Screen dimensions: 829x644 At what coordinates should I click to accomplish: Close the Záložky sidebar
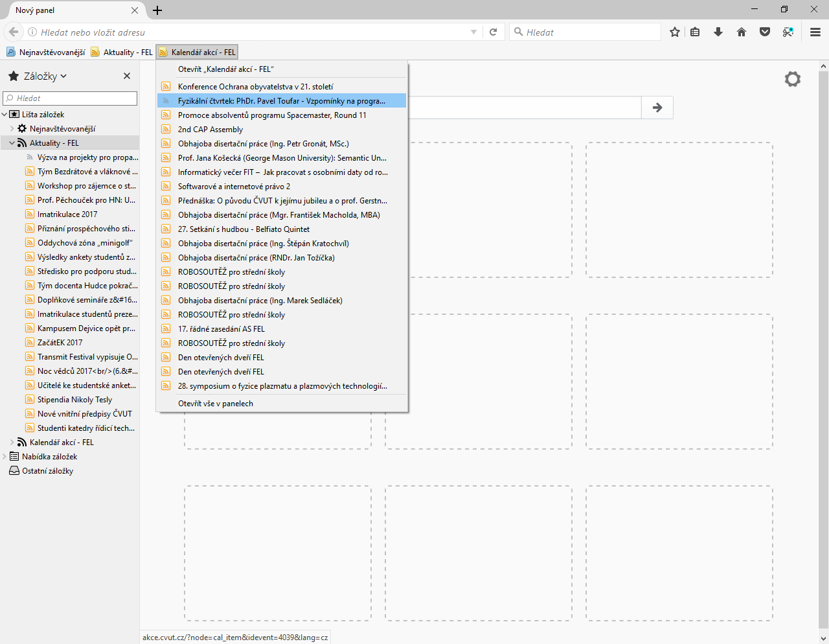pos(127,76)
